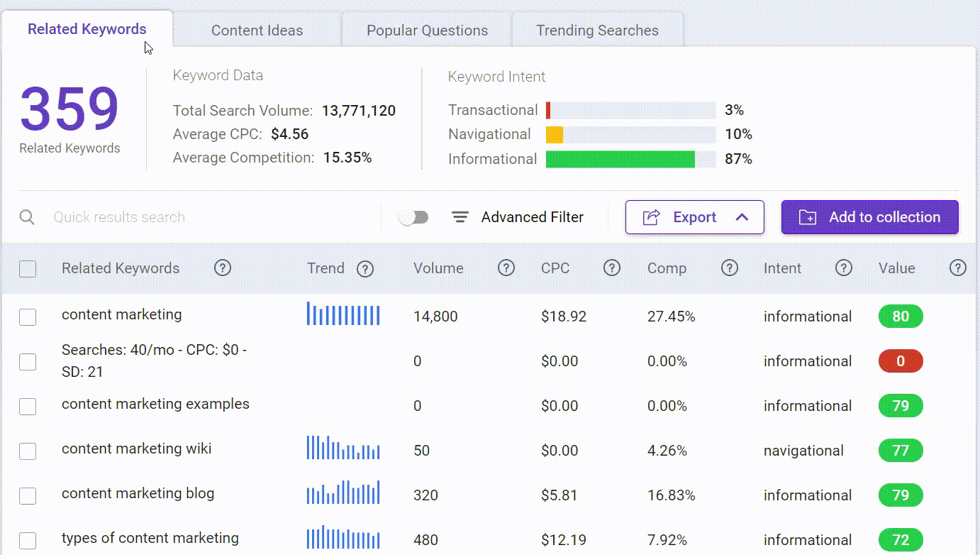Go to the Trending Searches tab
The height and width of the screenshot is (555, 980).
(597, 31)
